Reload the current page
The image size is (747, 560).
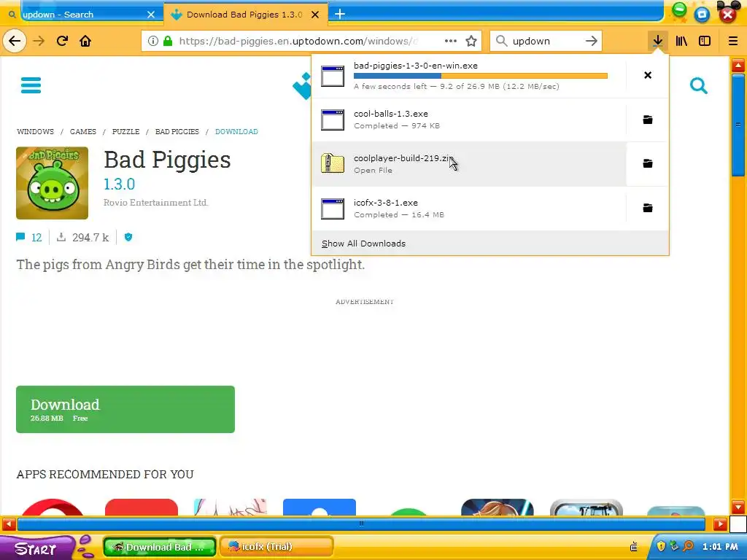click(62, 41)
